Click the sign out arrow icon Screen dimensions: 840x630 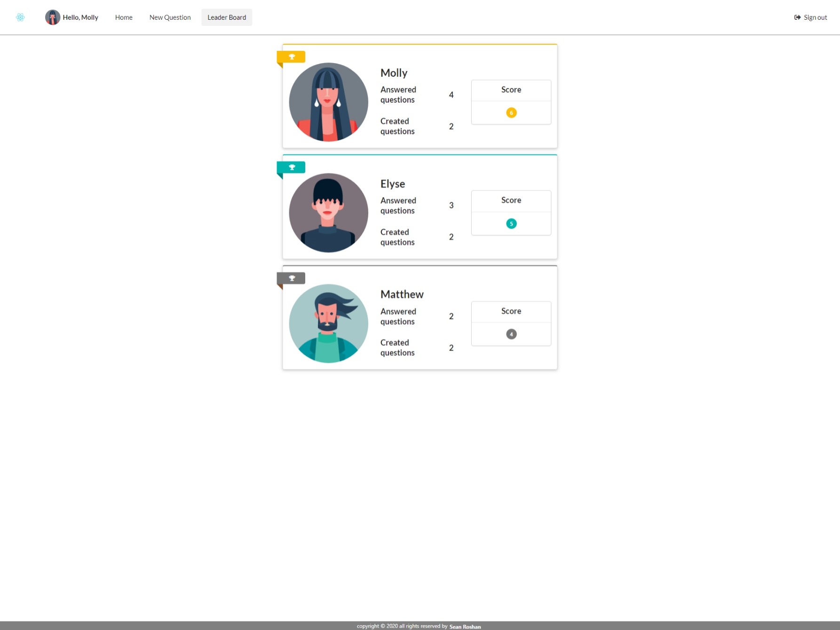[x=797, y=17]
